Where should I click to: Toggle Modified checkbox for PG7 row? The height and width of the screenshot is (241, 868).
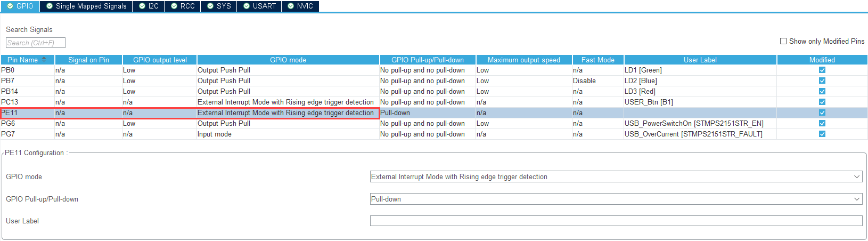(822, 134)
